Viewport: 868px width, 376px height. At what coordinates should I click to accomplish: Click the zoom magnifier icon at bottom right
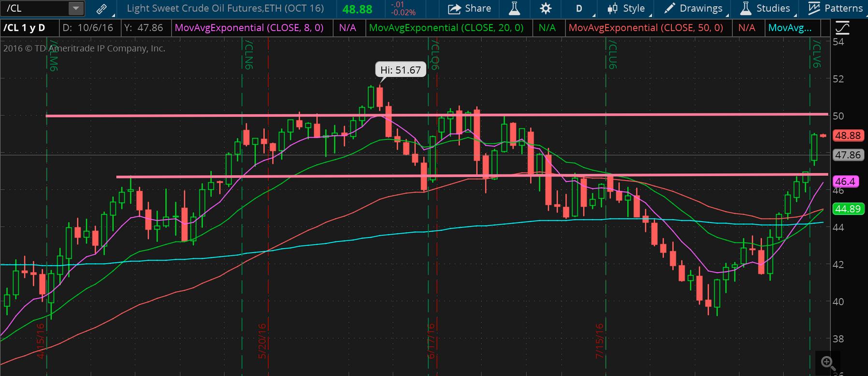827,362
